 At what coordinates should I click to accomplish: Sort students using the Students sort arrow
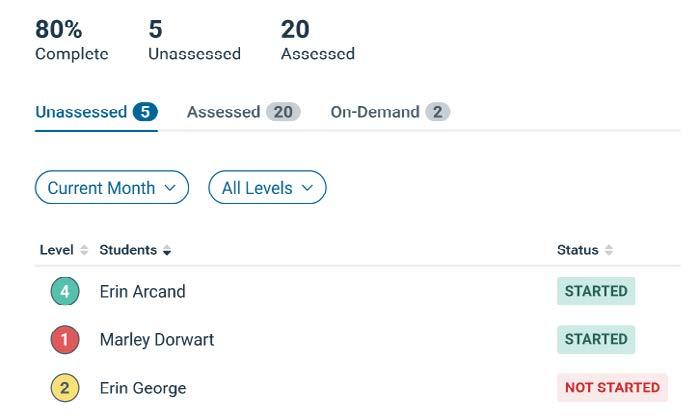167,250
